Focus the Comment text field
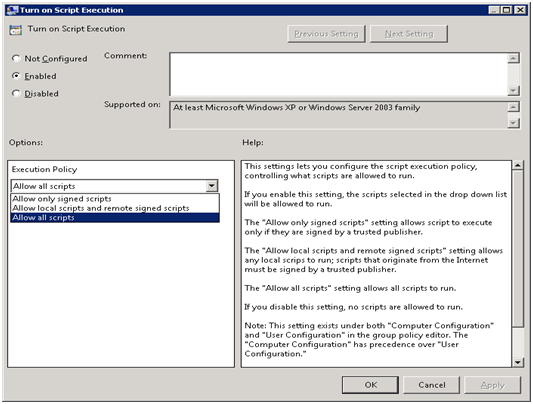Viewport: 533px width, 404px height. coord(339,74)
